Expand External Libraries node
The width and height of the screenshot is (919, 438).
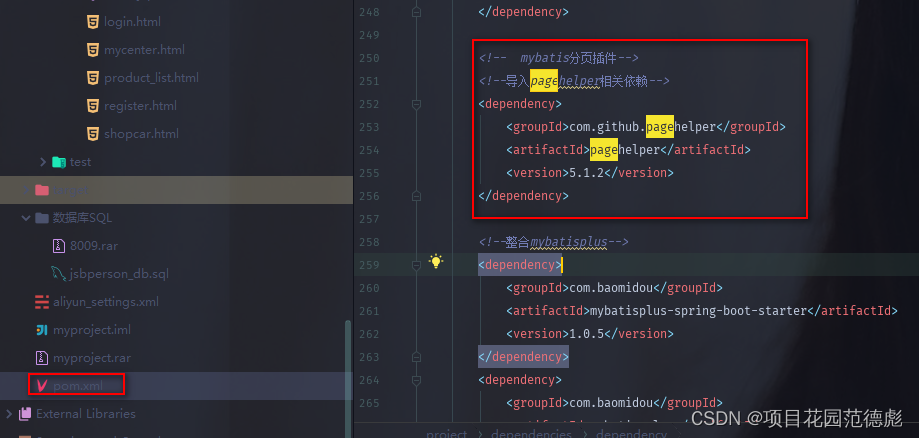pyautogui.click(x=9, y=414)
